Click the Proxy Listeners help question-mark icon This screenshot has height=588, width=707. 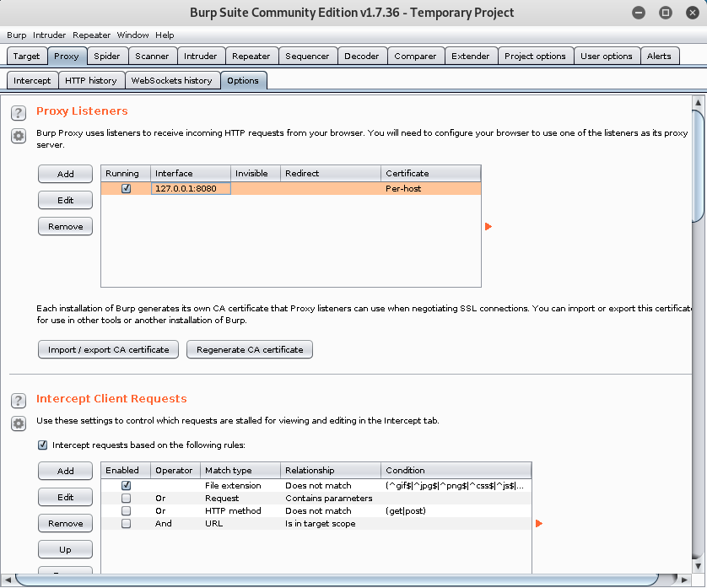[19, 113]
